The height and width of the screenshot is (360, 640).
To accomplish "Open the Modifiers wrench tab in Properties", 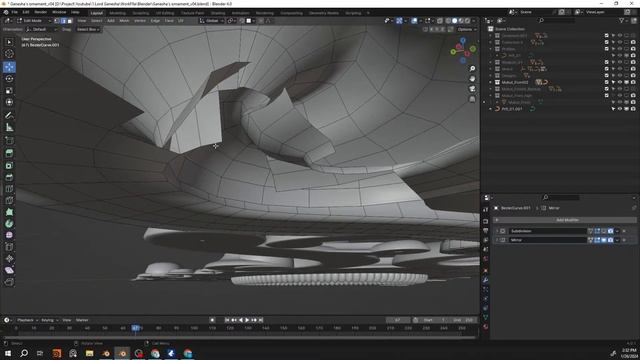I will coord(485,280).
